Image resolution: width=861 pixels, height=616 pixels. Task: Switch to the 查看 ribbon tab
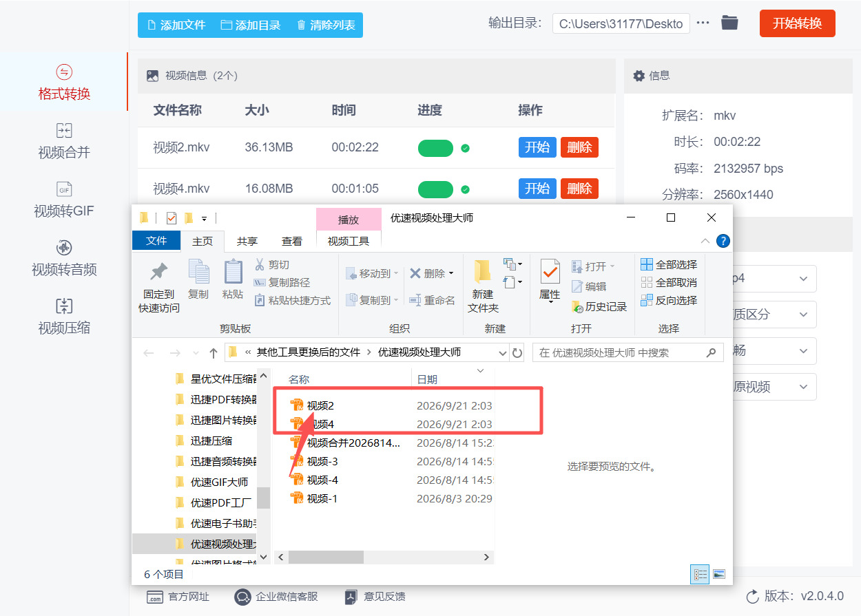click(x=292, y=242)
